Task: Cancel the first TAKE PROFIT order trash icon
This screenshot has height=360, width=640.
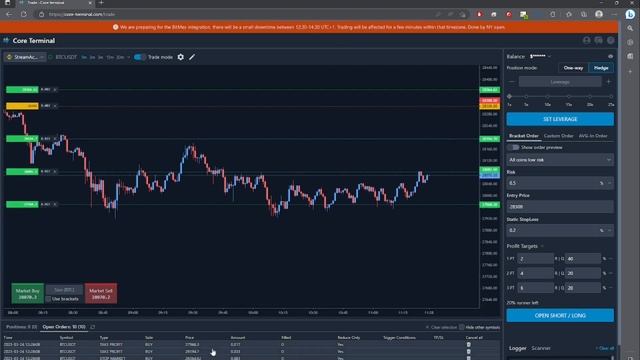Action: coord(469,344)
